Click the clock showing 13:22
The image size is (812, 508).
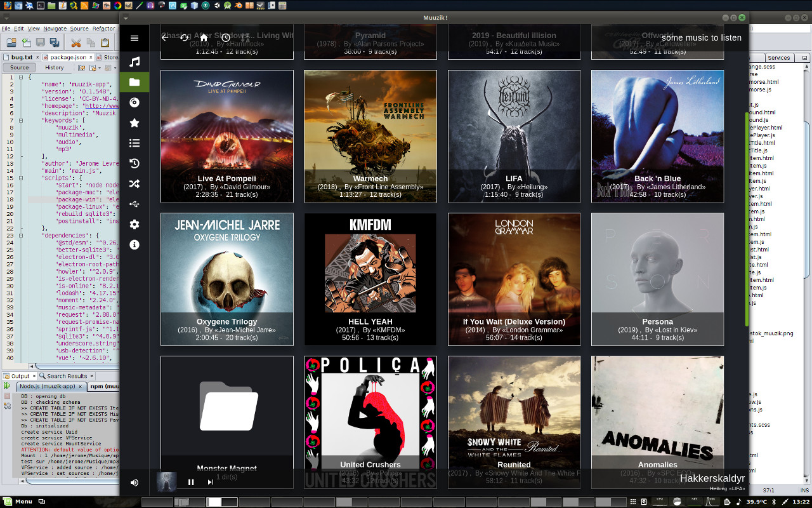coord(801,502)
